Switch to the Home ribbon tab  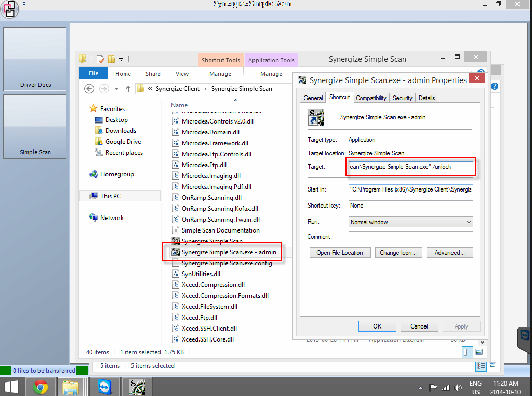[123, 74]
